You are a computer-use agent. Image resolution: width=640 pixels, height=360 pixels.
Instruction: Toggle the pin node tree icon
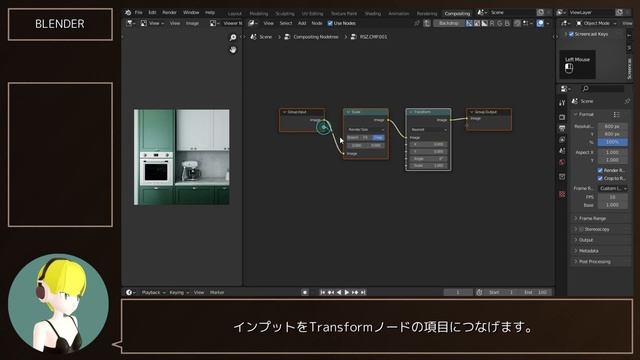(416, 24)
